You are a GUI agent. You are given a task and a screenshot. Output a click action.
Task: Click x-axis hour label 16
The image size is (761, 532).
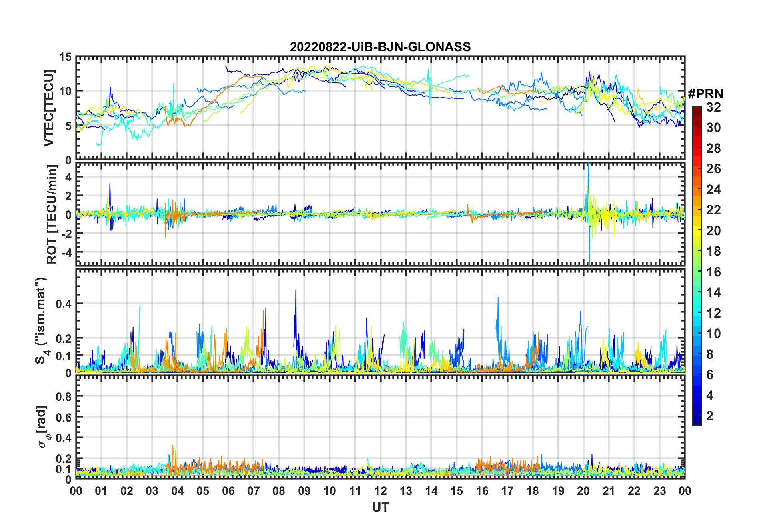tap(482, 491)
